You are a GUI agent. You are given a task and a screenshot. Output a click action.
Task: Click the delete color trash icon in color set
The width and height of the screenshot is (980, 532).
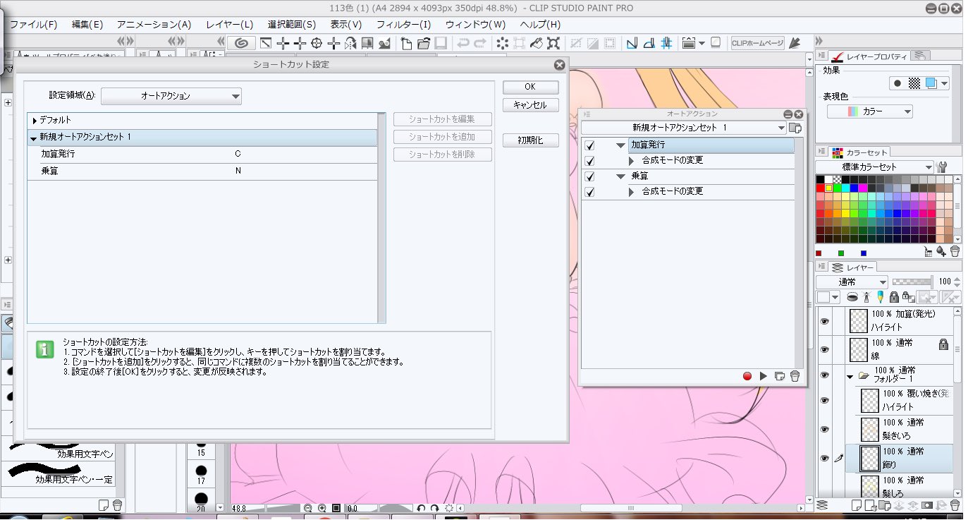click(x=955, y=250)
